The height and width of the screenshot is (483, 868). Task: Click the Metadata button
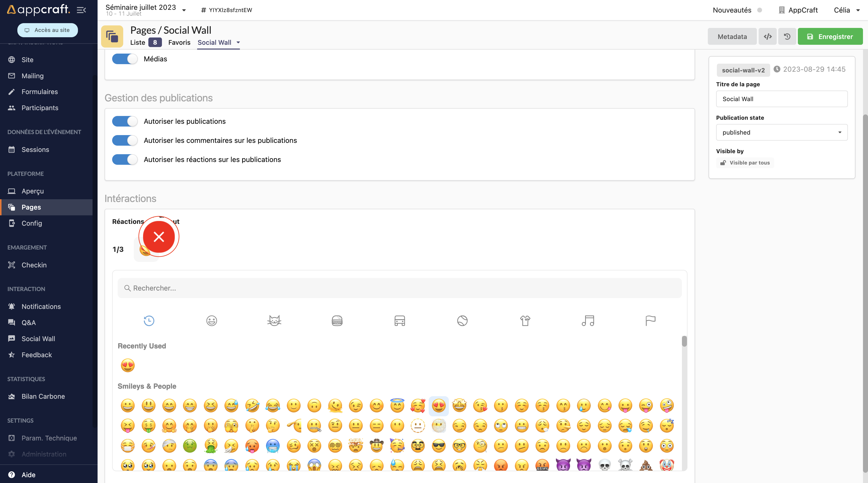[x=732, y=36]
